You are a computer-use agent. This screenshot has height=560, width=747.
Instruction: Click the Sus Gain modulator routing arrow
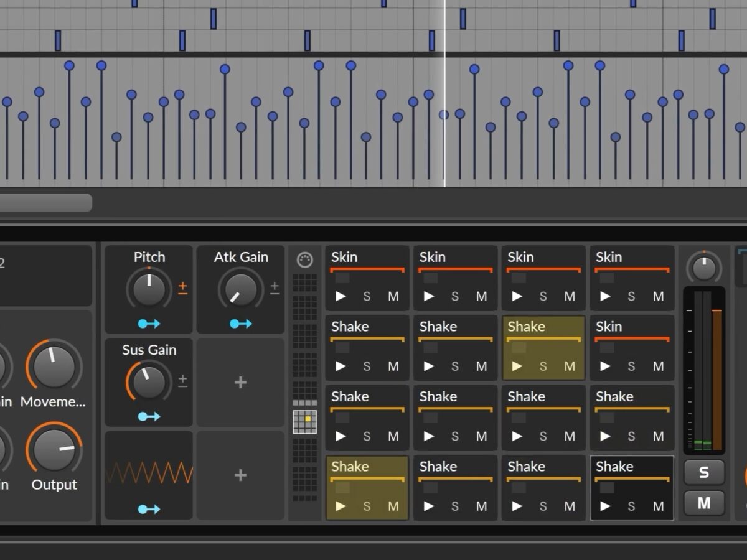(x=149, y=416)
